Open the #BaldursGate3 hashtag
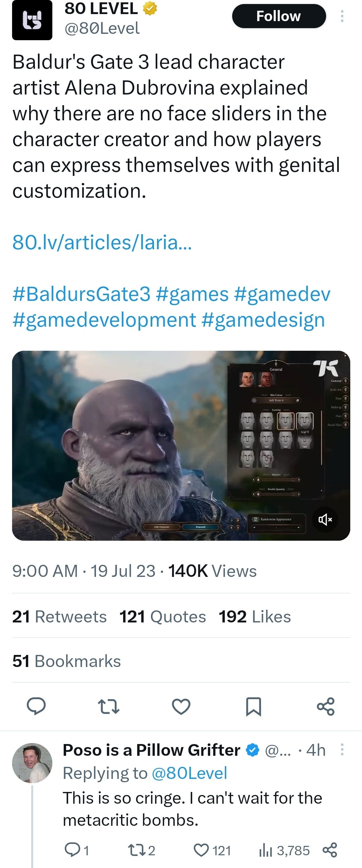Viewport: 362px width, 868px height. click(x=81, y=294)
